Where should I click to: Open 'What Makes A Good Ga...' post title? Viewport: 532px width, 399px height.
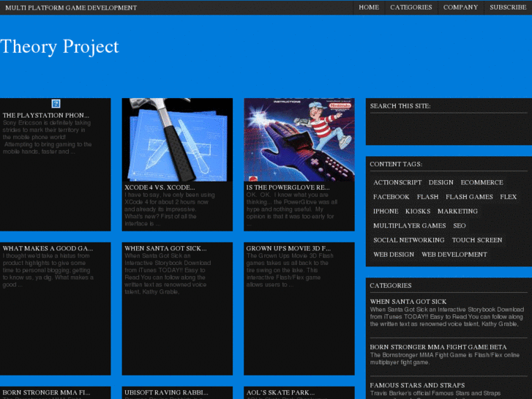pyautogui.click(x=48, y=248)
